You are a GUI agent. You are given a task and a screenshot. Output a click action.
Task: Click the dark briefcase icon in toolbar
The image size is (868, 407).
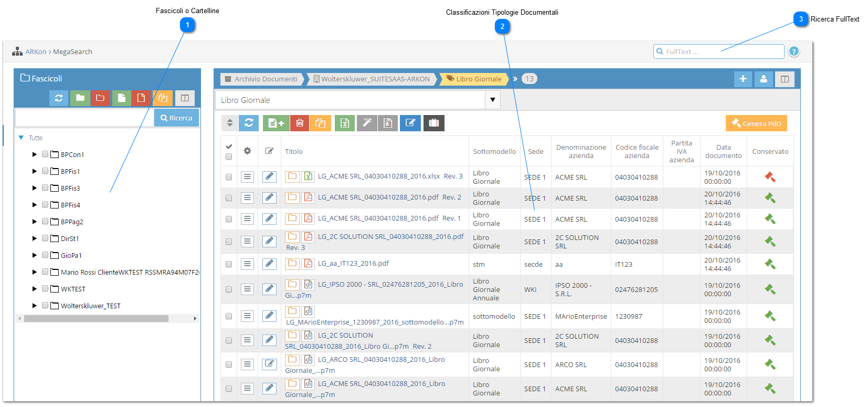(x=434, y=123)
